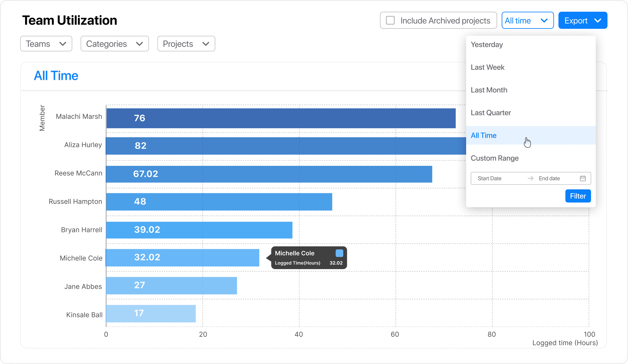Click the Categories filter chevron icon

[x=140, y=44]
